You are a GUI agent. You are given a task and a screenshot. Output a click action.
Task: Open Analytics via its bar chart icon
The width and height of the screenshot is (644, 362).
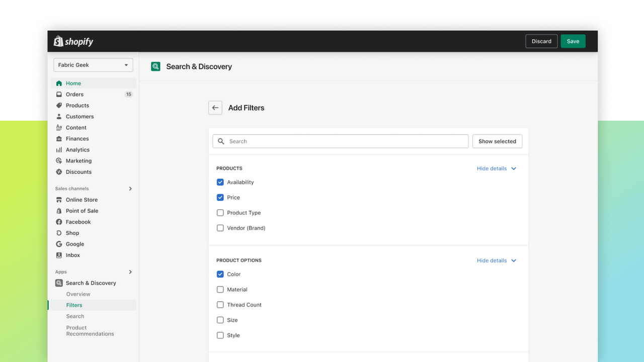[x=59, y=150]
